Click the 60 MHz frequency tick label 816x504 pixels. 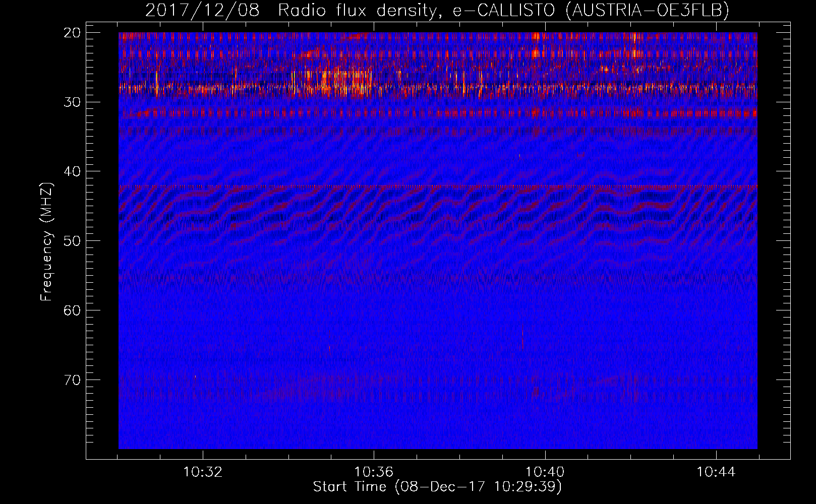coord(73,310)
